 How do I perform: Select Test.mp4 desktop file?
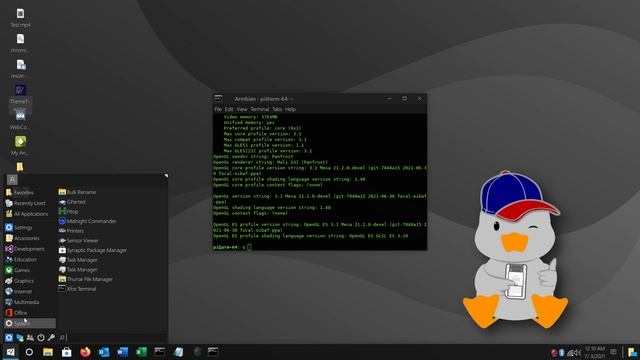coord(20,18)
